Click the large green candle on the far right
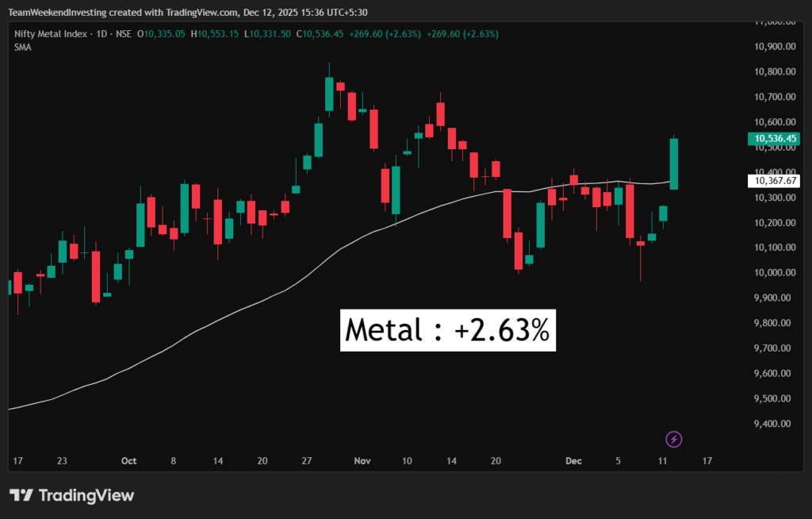The image size is (812, 519). (673, 163)
